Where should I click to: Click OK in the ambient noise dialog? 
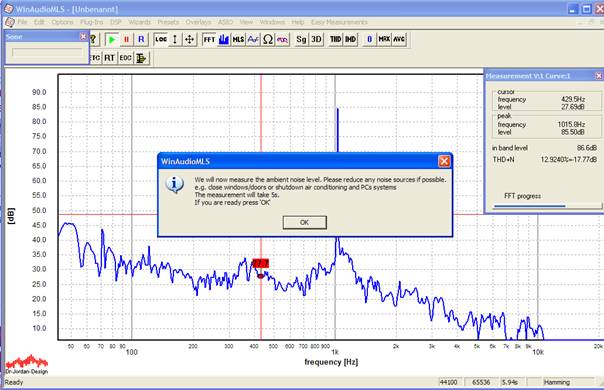pos(304,222)
